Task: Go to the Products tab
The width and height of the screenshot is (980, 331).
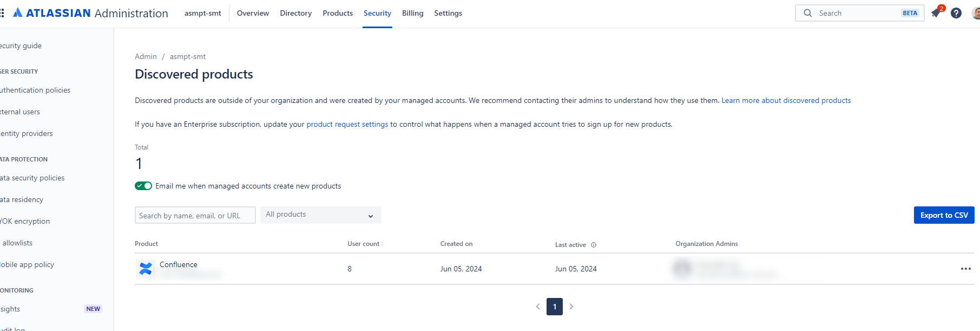Action: click(x=338, y=13)
